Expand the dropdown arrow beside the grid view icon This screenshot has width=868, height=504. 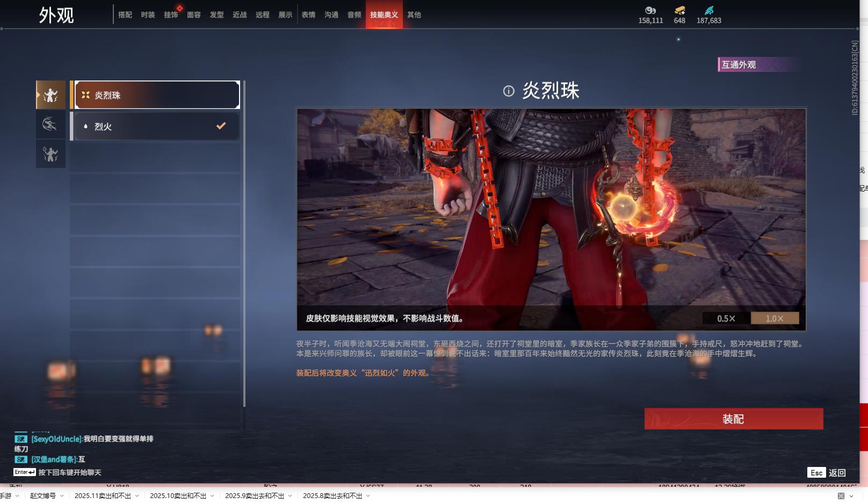tap(851, 496)
